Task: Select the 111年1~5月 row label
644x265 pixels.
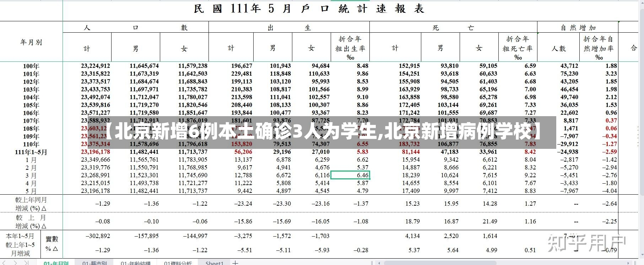Action: (x=31, y=152)
